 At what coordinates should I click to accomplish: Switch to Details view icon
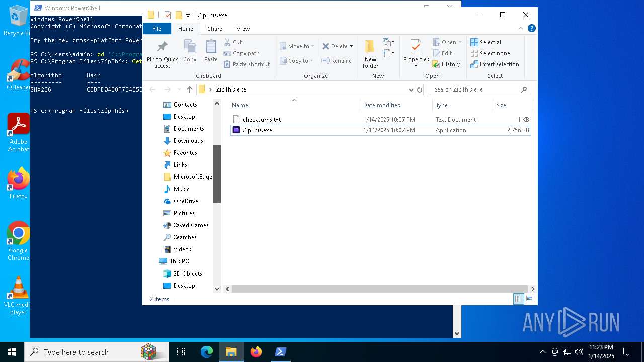click(x=519, y=299)
